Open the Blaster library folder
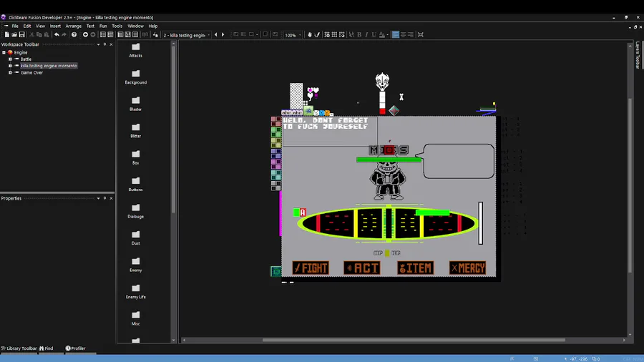The height and width of the screenshot is (362, 644). pos(135,104)
